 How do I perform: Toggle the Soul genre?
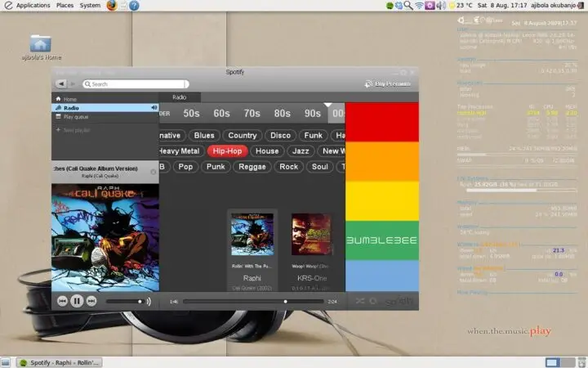320,167
